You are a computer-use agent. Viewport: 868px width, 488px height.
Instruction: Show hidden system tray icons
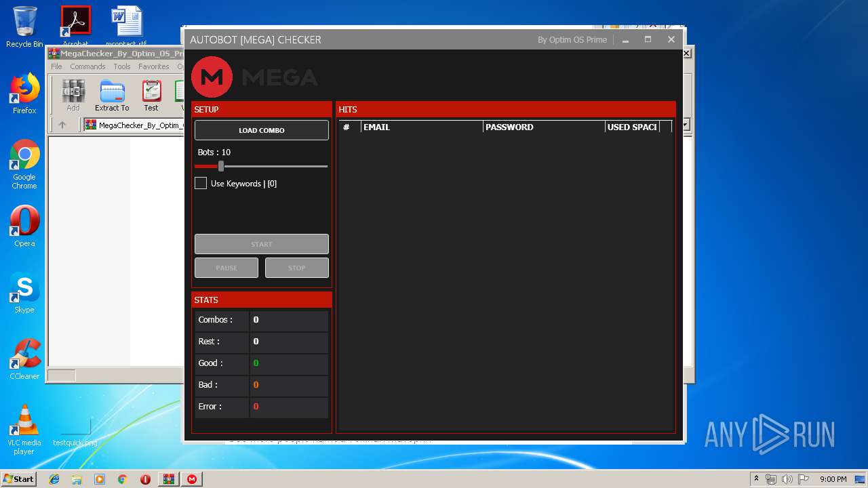click(756, 479)
